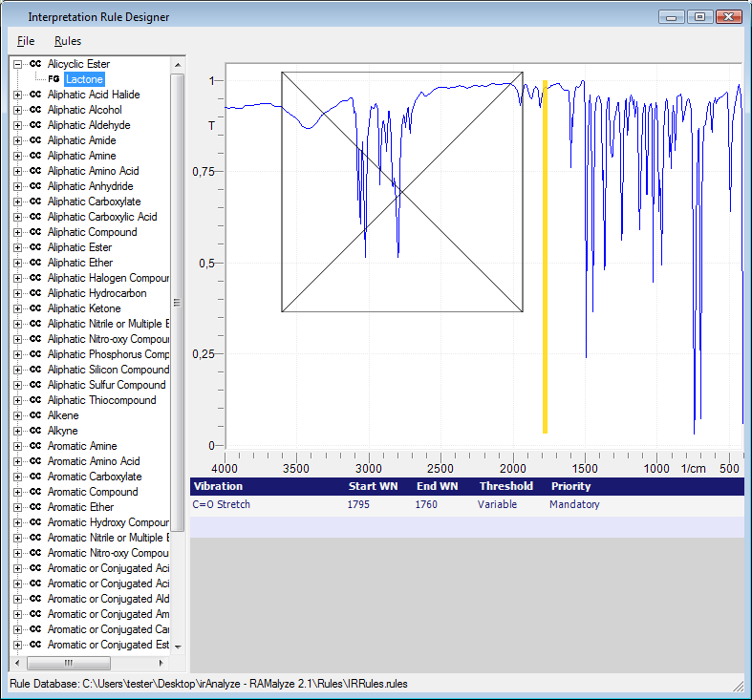Click the yellow C=O band marker

(545, 258)
